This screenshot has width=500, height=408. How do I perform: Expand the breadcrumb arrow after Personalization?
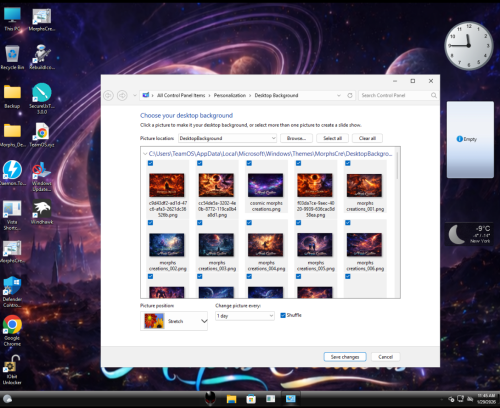(250, 95)
